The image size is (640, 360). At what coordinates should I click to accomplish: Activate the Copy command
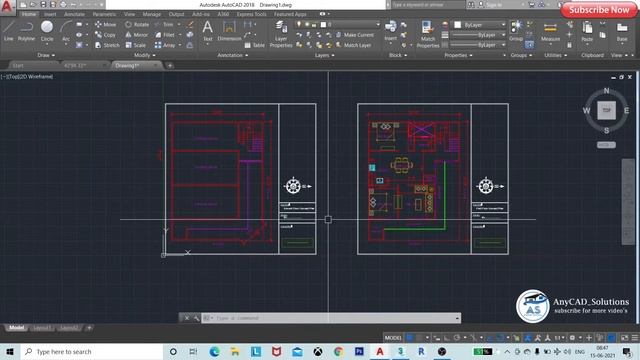(x=105, y=35)
